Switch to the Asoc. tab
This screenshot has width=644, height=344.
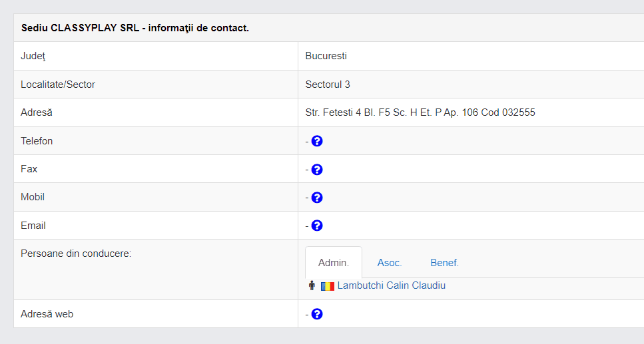(x=390, y=263)
